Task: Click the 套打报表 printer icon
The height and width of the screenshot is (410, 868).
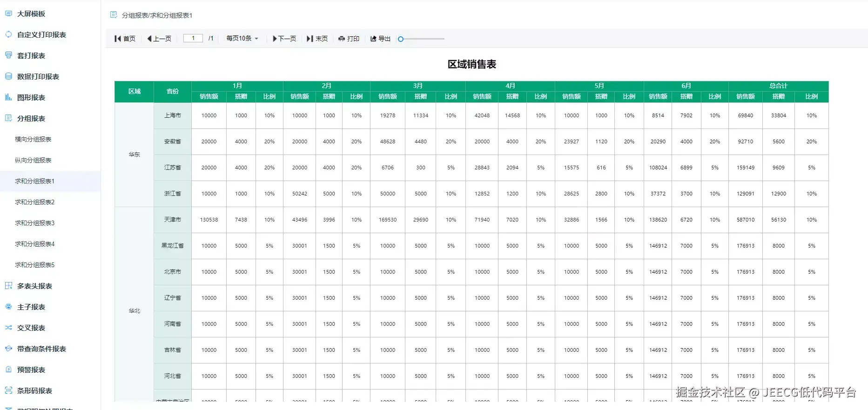Action: coord(8,55)
